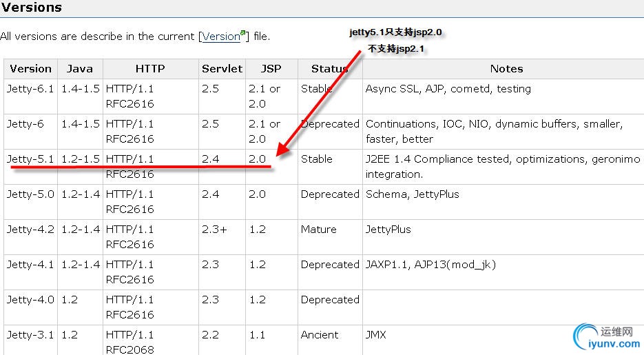The height and width of the screenshot is (355, 644).
Task: Click the 'JAXP1.1, AJP13(mod_jk)' note
Action: point(431,265)
